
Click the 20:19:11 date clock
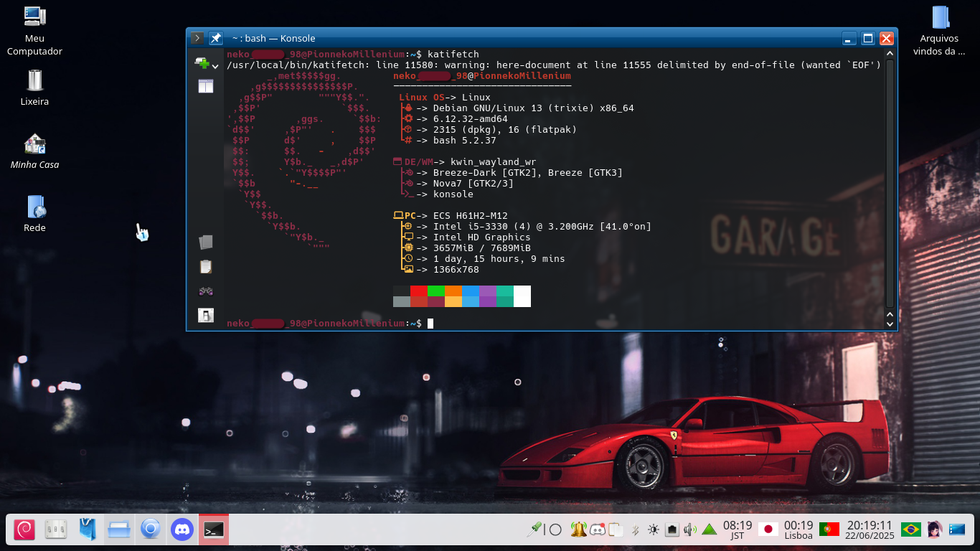point(870,529)
